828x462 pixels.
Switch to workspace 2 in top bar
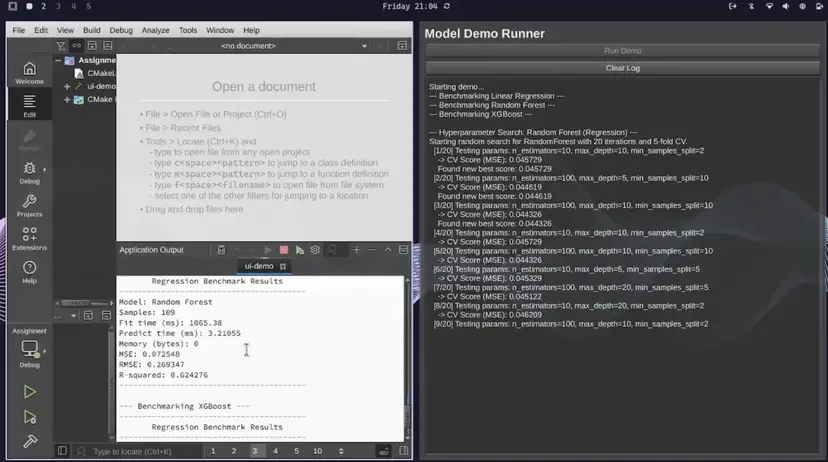click(43, 6)
